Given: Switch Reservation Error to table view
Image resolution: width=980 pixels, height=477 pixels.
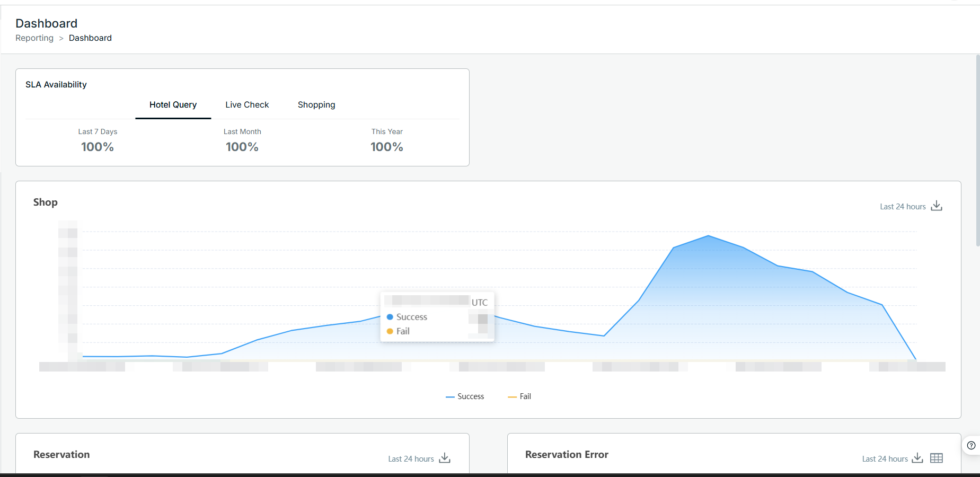Looking at the screenshot, I should point(937,458).
